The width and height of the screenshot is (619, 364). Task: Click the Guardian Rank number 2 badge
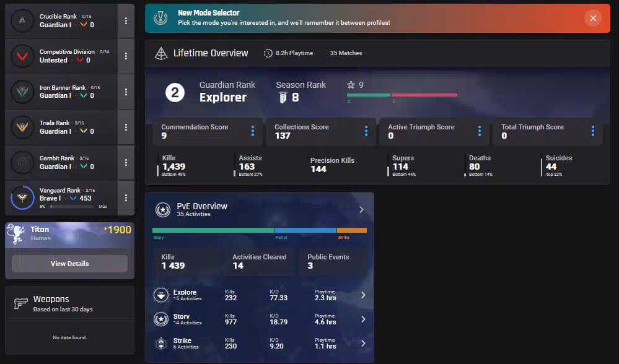(175, 93)
